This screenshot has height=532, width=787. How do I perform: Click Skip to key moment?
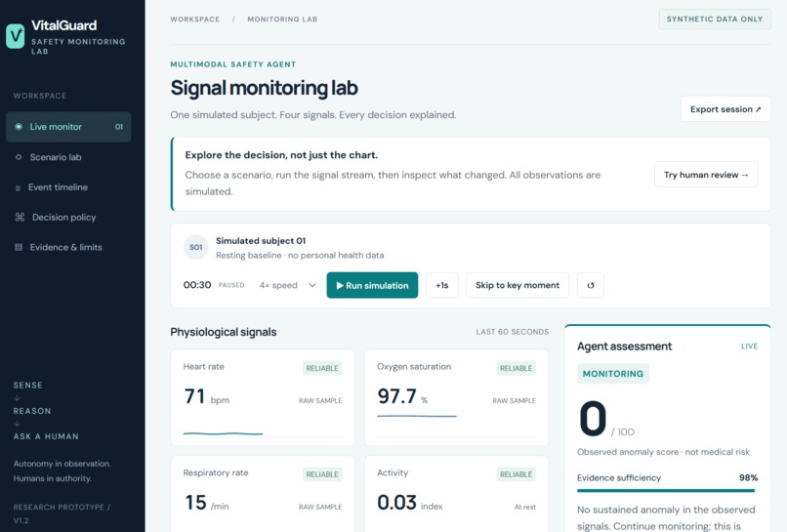point(518,285)
